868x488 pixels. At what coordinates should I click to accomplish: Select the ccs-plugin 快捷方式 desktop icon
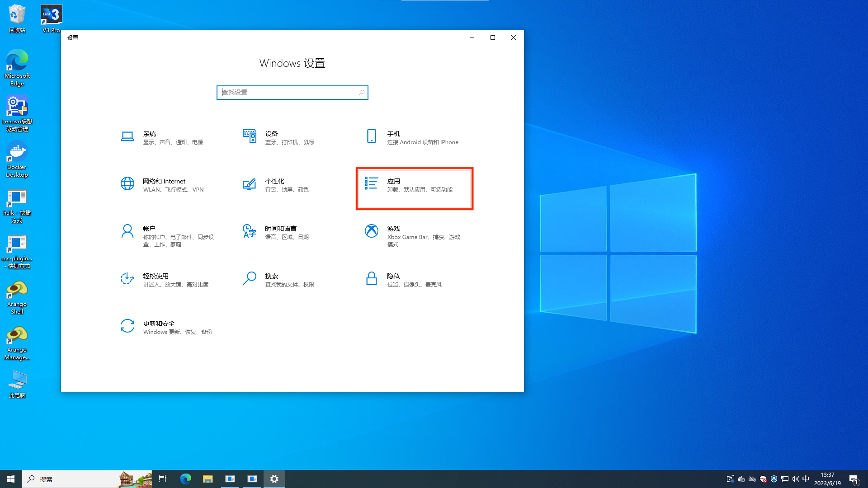pyautogui.click(x=17, y=252)
